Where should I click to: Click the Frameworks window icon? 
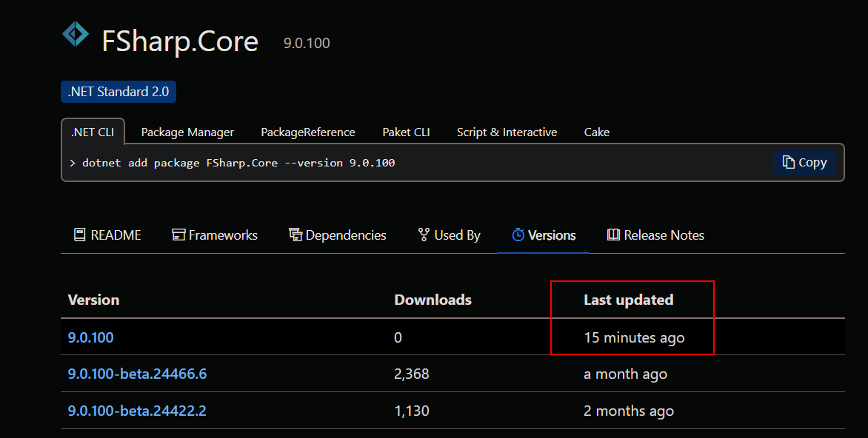click(x=178, y=235)
